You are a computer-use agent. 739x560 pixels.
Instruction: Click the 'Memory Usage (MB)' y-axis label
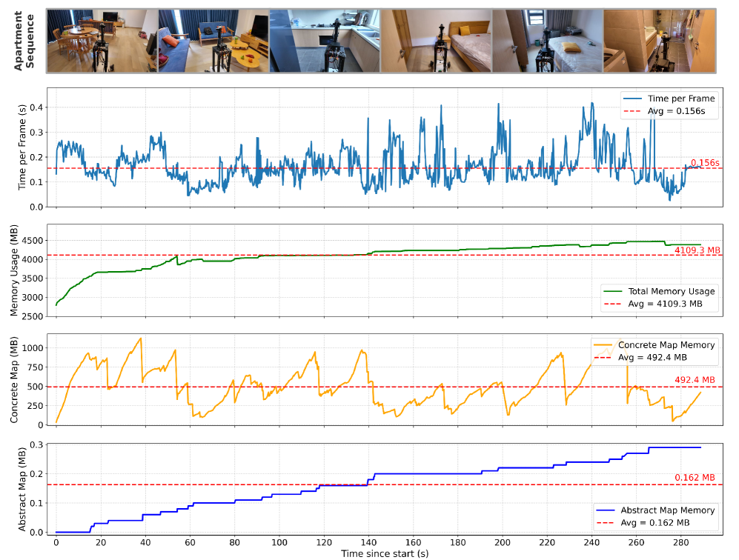[14, 272]
